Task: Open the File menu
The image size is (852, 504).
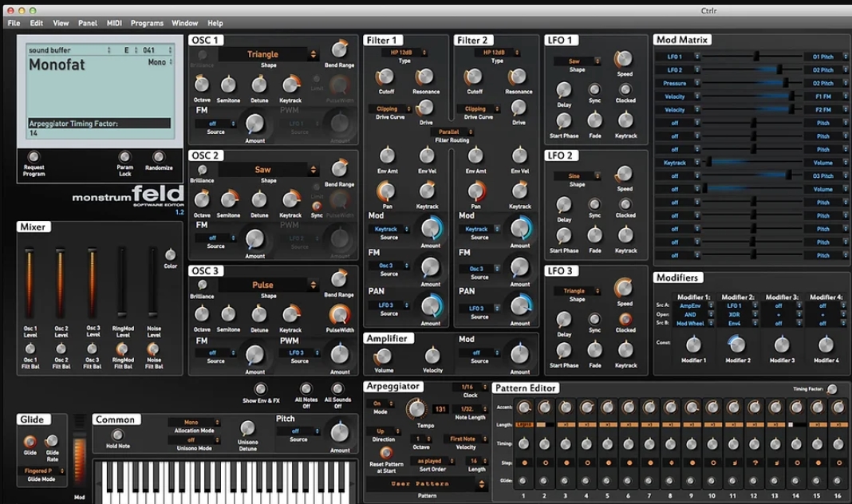Action: (x=14, y=23)
